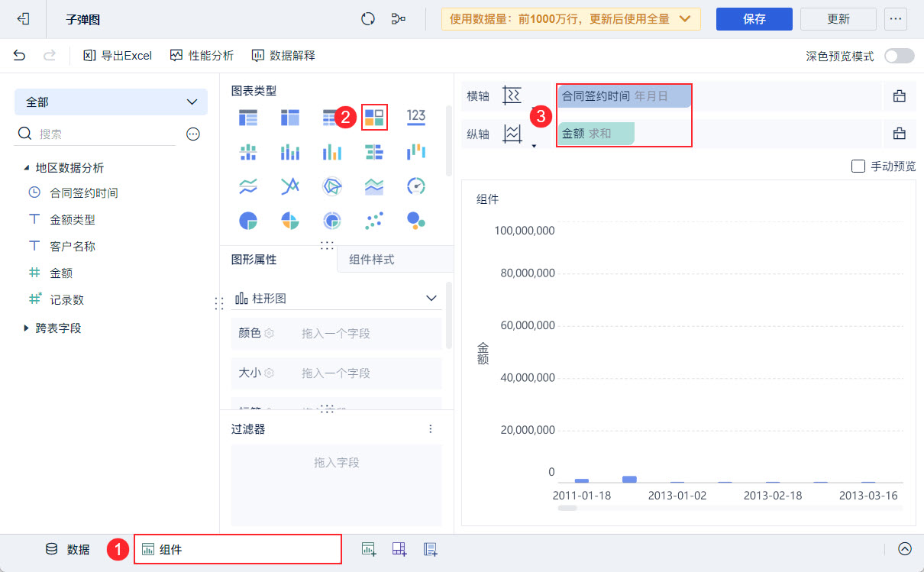The height and width of the screenshot is (572, 924).
Task: Click the 保存 button
Action: coord(754,19)
